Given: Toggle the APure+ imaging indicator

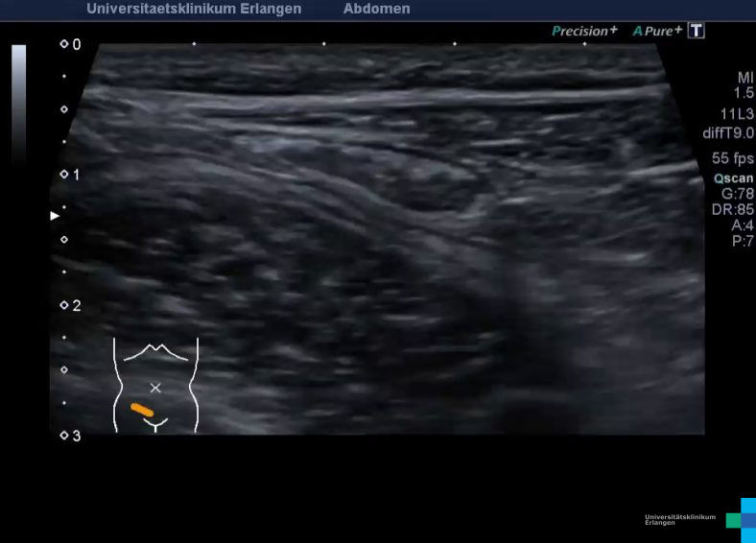Looking at the screenshot, I should [657, 31].
